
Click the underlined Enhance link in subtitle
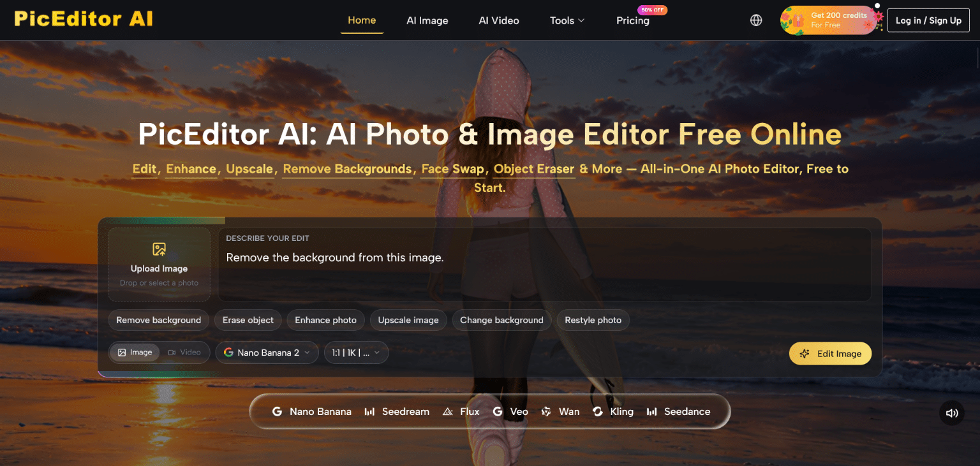tap(191, 169)
